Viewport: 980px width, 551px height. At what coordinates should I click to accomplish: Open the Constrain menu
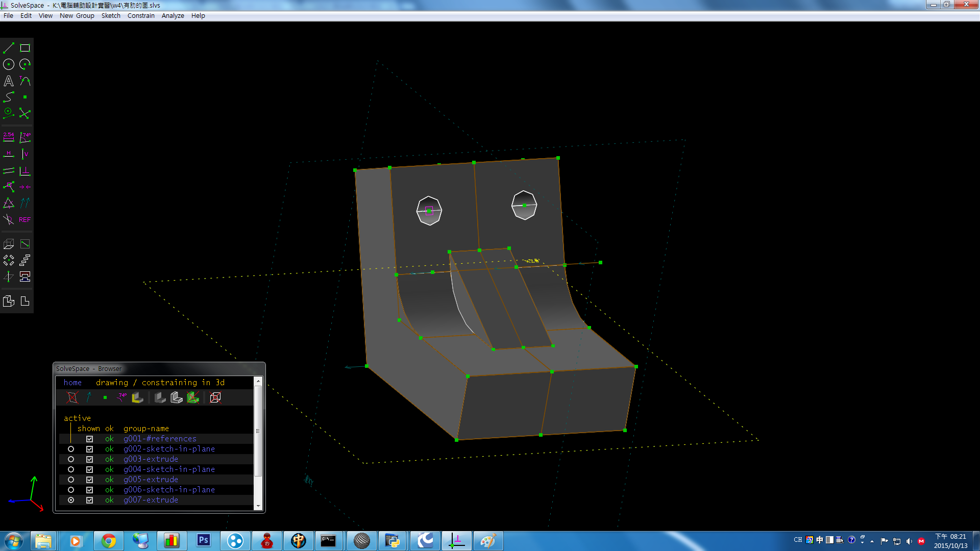pos(141,16)
